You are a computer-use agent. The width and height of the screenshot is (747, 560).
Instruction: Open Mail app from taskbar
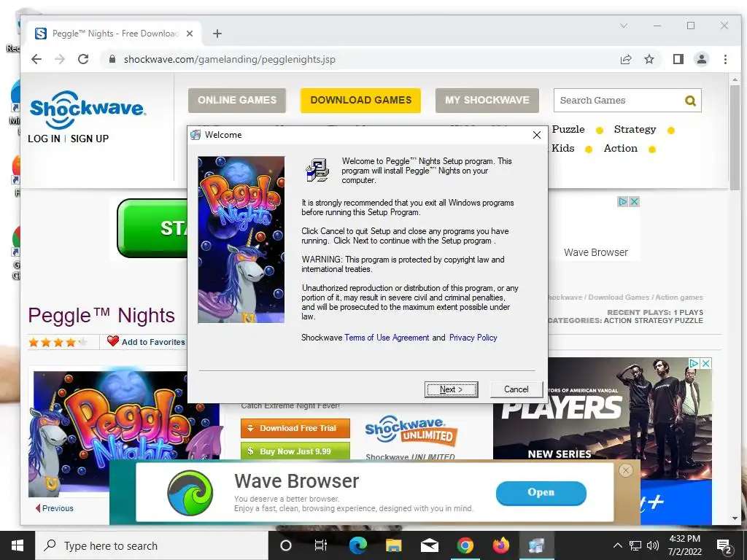(429, 545)
